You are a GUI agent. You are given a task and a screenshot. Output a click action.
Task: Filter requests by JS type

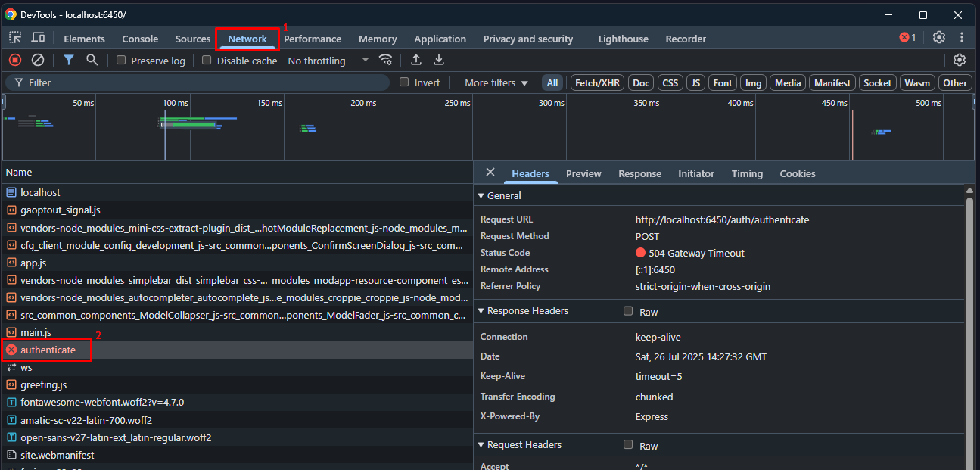(696, 82)
